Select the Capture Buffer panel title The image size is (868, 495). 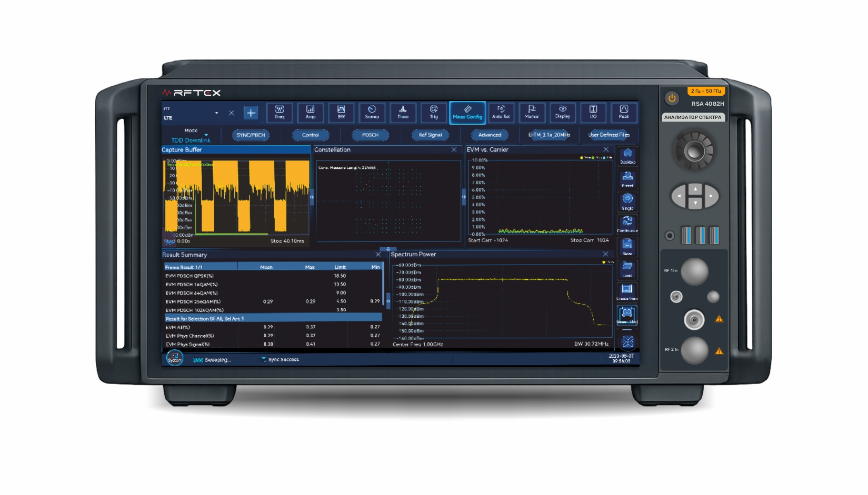click(182, 150)
